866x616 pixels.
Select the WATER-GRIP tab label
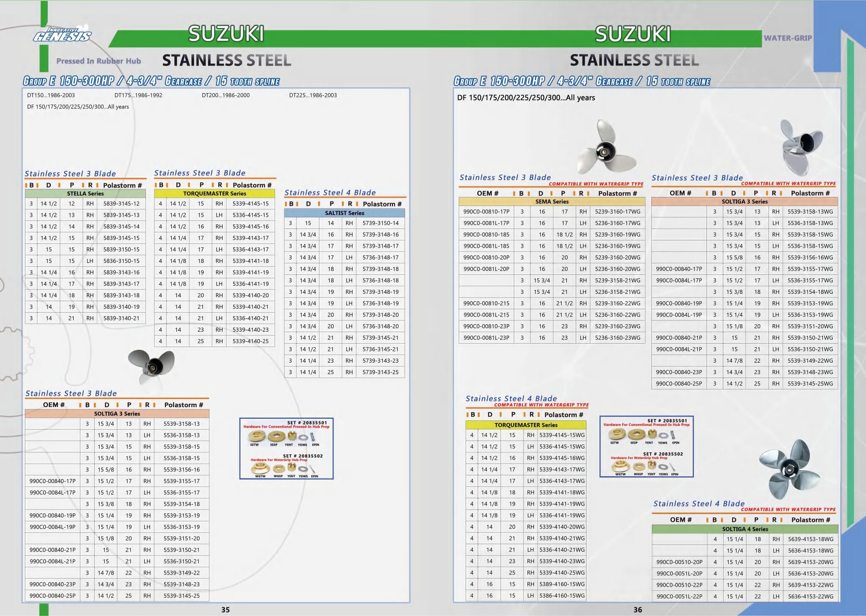pyautogui.click(x=787, y=38)
